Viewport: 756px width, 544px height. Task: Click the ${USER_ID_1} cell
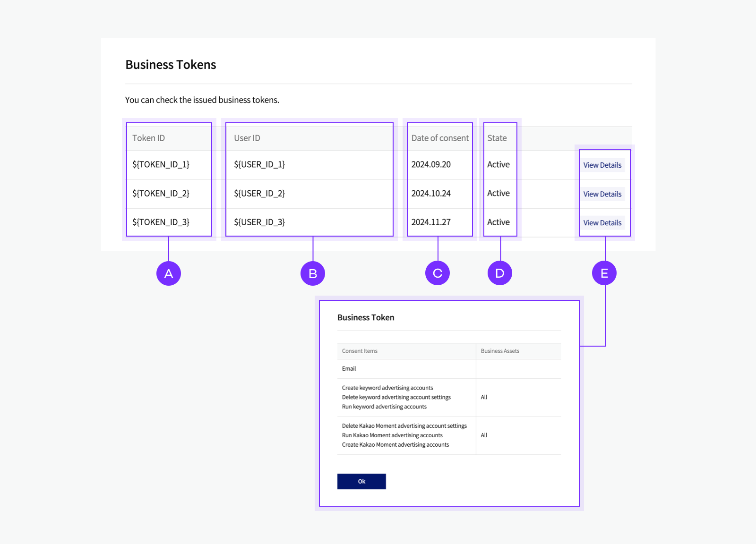click(259, 164)
